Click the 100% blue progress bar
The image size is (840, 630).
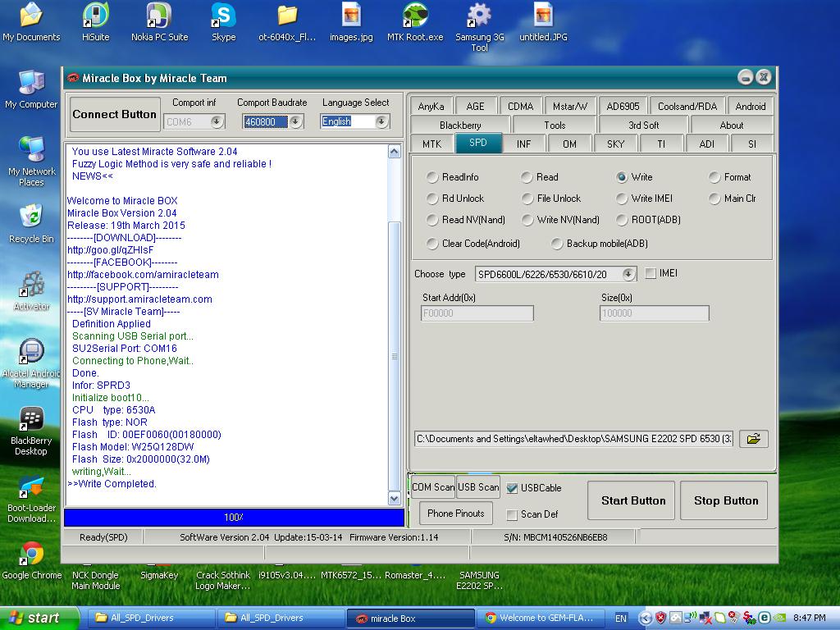coord(234,518)
